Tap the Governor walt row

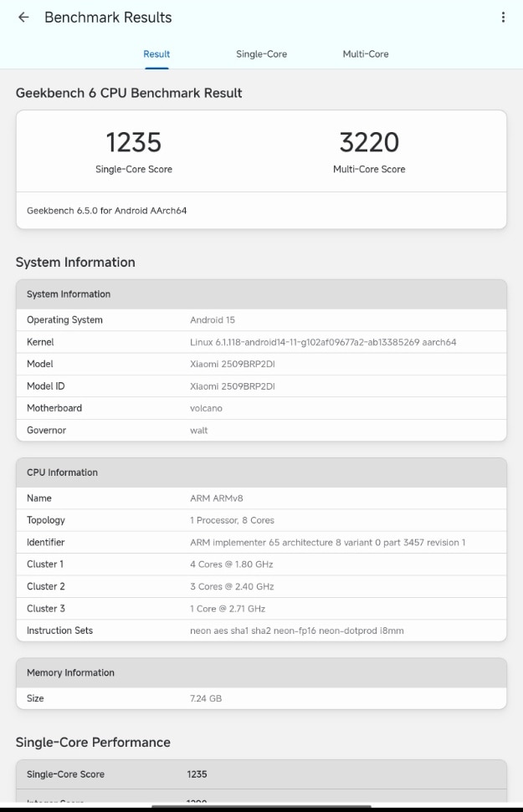pyautogui.click(x=261, y=431)
